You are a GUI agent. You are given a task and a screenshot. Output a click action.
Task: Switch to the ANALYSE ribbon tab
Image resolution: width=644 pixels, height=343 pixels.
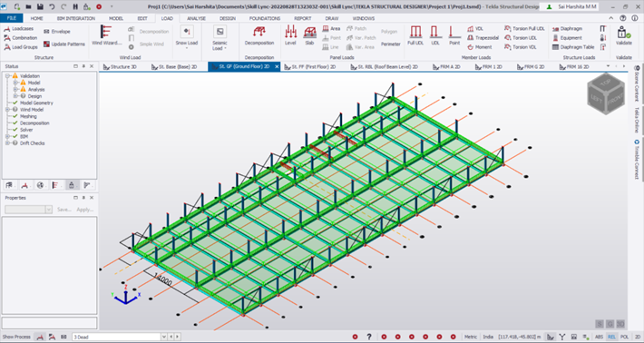point(196,18)
